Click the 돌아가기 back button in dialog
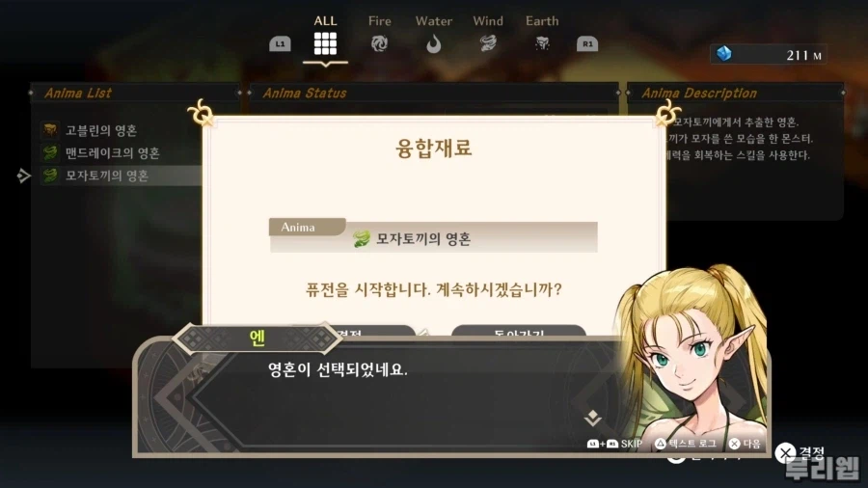The height and width of the screenshot is (488, 868). 519,332
